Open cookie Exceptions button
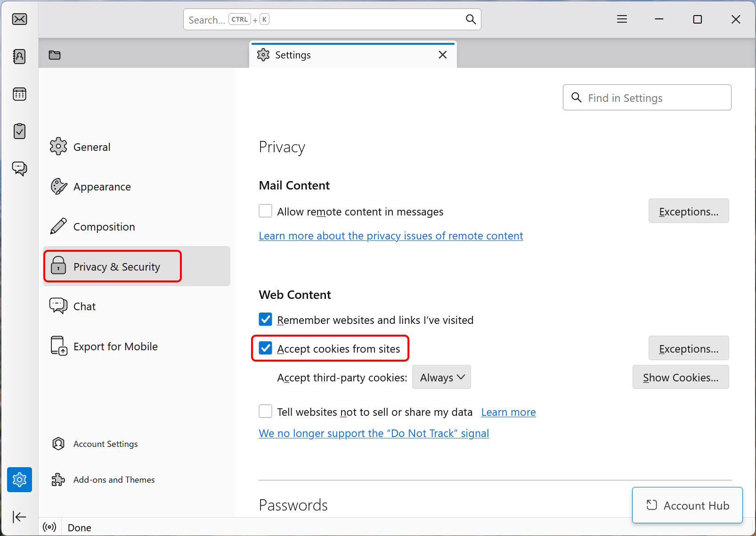The image size is (756, 536). point(689,348)
